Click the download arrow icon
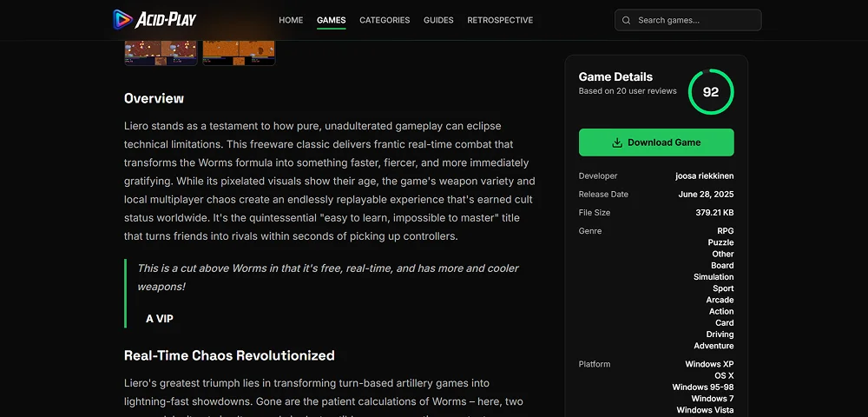The image size is (868, 417). (x=617, y=142)
